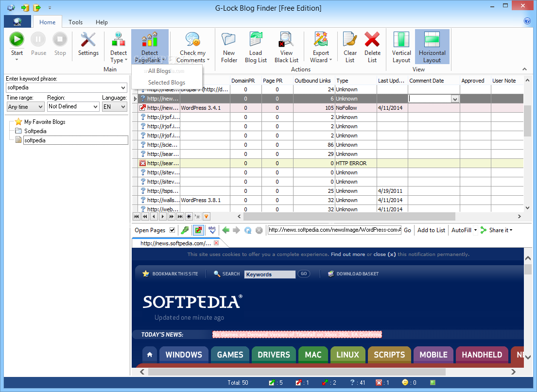The height and width of the screenshot is (392, 537).
Task: Click the green square in status bar
Action: (433, 382)
